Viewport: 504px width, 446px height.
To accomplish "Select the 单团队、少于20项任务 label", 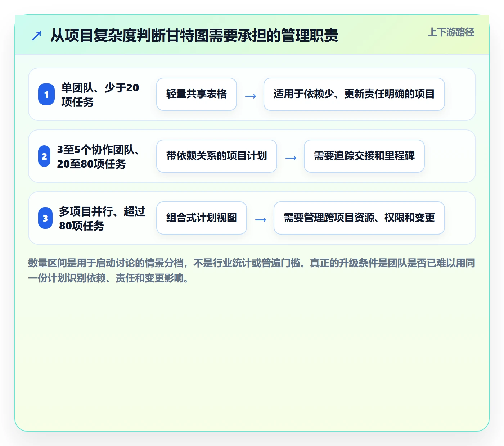I will click(x=100, y=95).
